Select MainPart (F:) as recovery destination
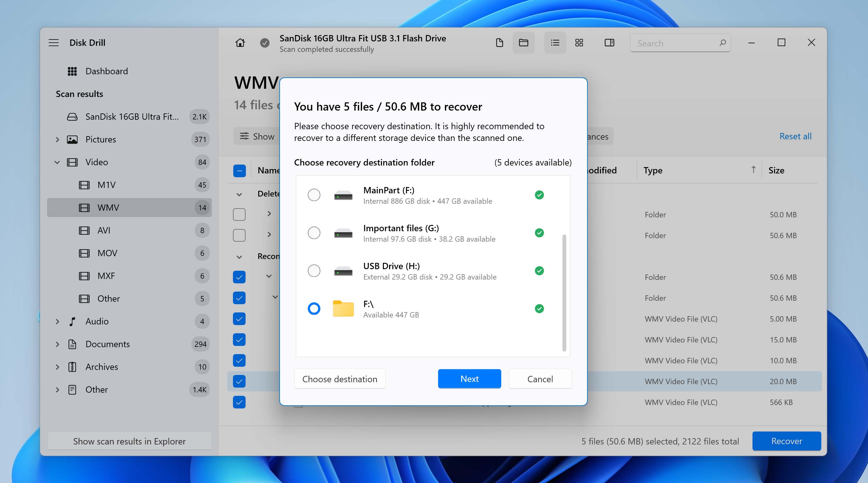The width and height of the screenshot is (868, 483). [x=314, y=195]
